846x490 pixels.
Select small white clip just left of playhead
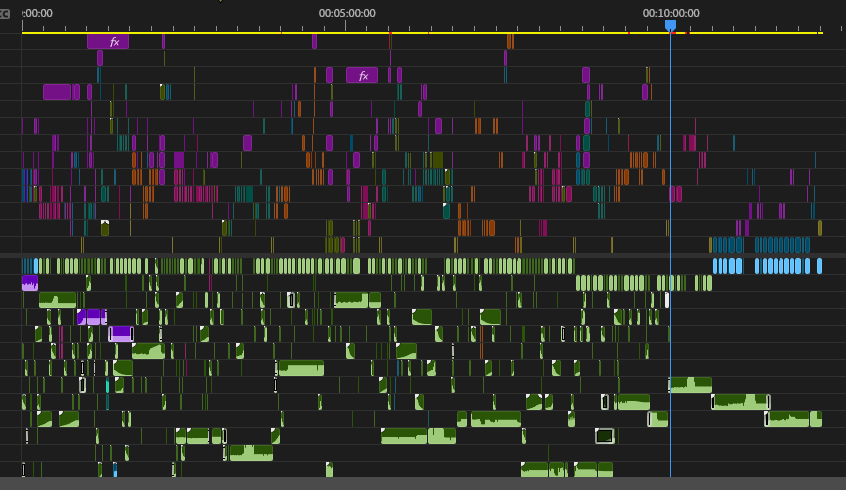coord(667,300)
